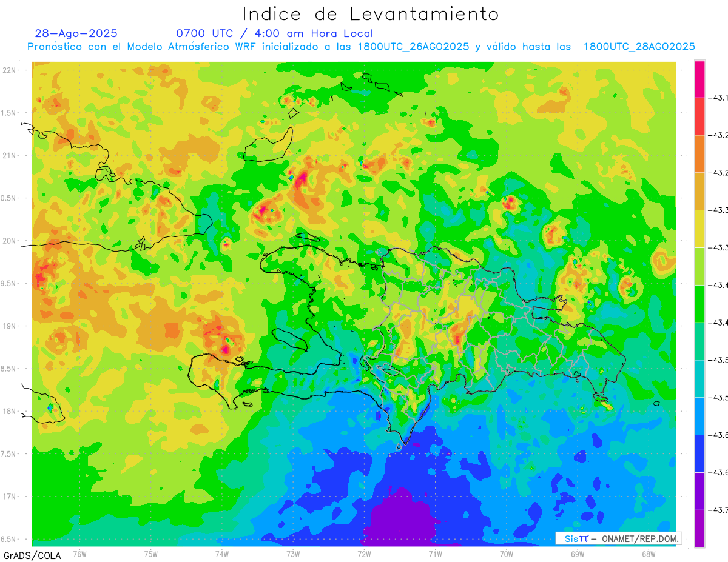Click the '18N' latitude label
This screenshot has width=728, height=562.
[x=10, y=411]
